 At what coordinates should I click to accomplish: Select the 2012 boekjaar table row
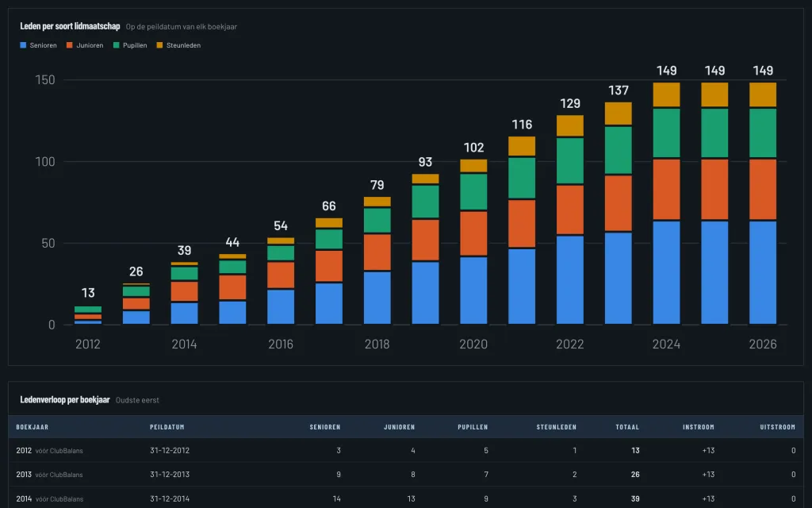click(x=406, y=451)
